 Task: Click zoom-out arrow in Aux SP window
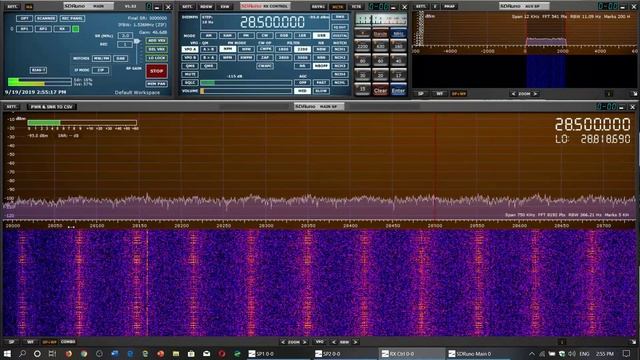(x=513, y=94)
